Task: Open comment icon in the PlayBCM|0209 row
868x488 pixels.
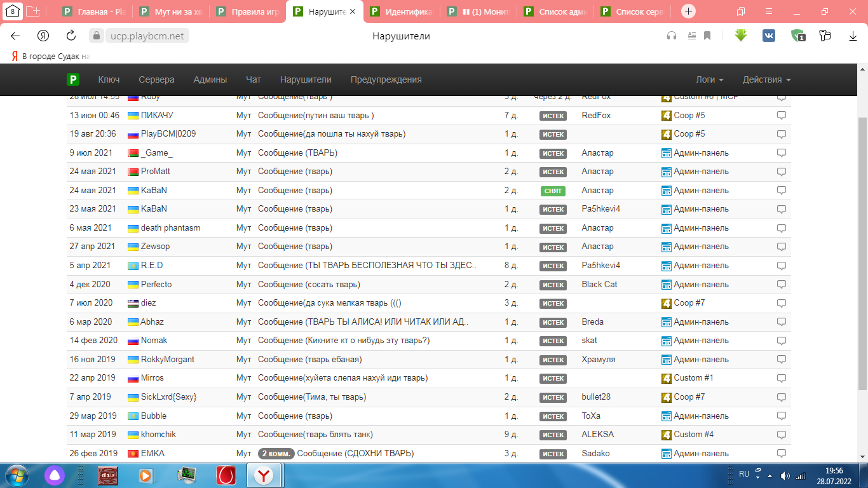Action: pos(782,135)
